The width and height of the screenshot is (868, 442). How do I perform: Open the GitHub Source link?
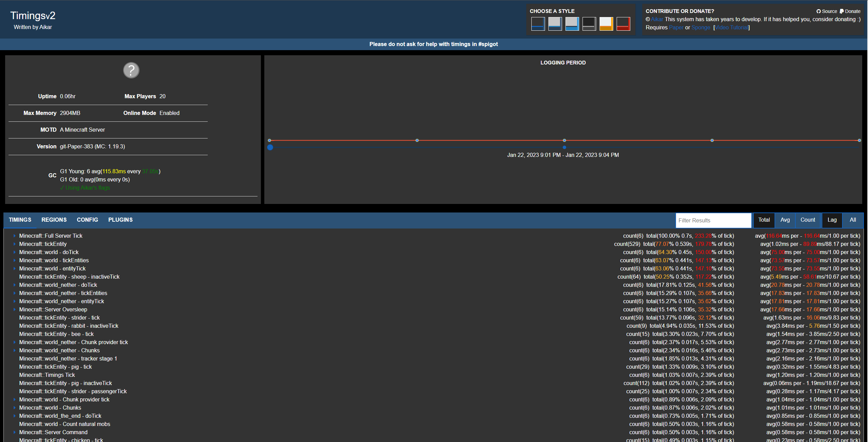(x=827, y=11)
